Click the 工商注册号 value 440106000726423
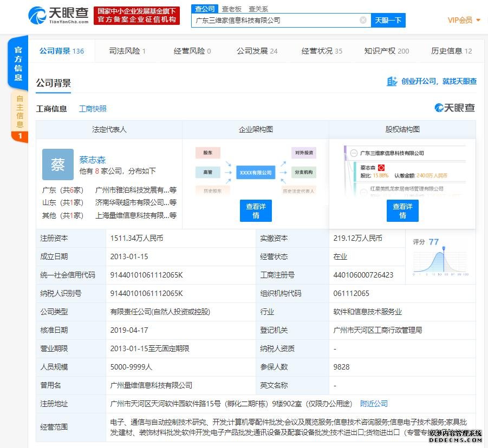 pos(363,275)
